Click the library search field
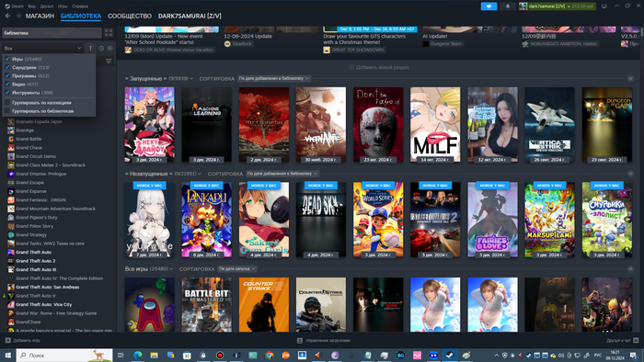Image resolution: width=644 pixels, height=362 pixels. [52, 33]
